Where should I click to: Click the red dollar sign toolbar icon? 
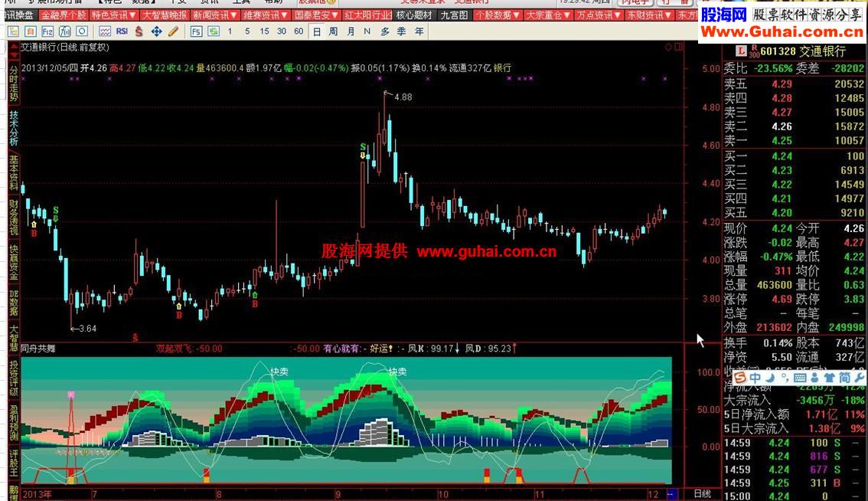(139, 31)
